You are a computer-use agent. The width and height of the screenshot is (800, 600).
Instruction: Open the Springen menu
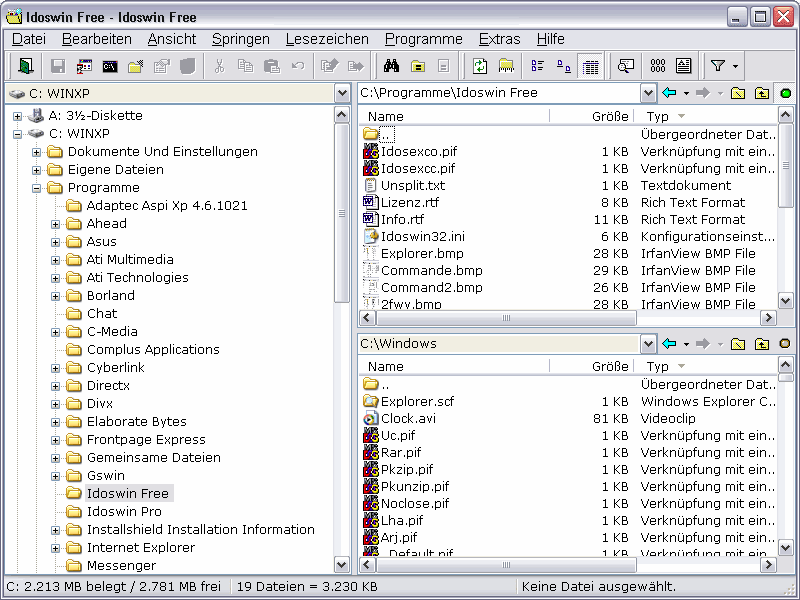click(x=240, y=39)
